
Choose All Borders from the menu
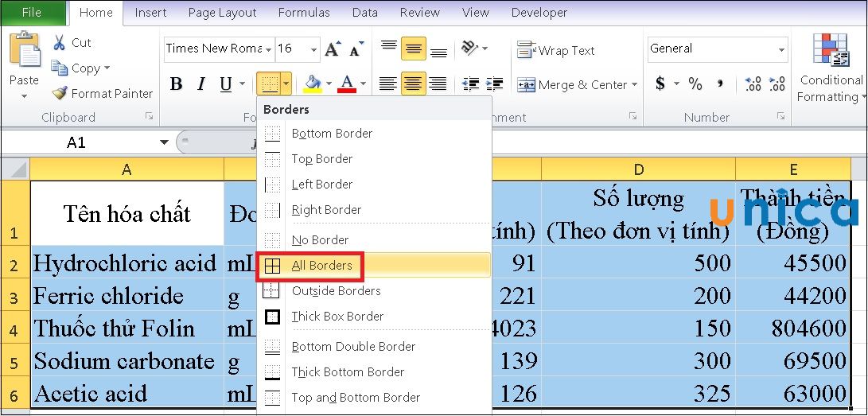coord(321,266)
